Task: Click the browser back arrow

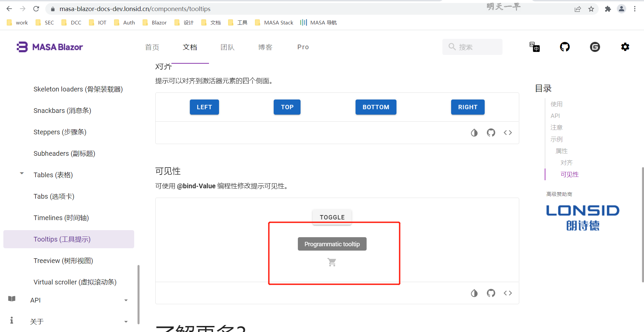Action: click(x=9, y=9)
